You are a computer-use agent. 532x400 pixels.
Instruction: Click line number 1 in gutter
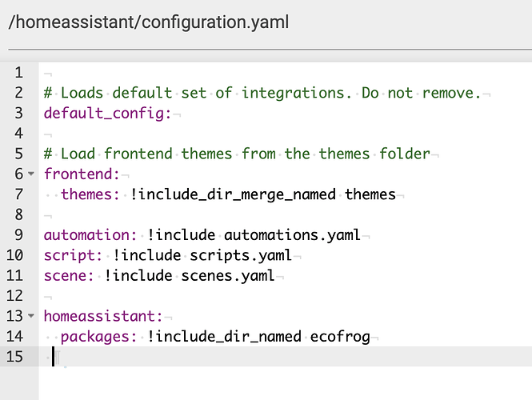[18, 73]
